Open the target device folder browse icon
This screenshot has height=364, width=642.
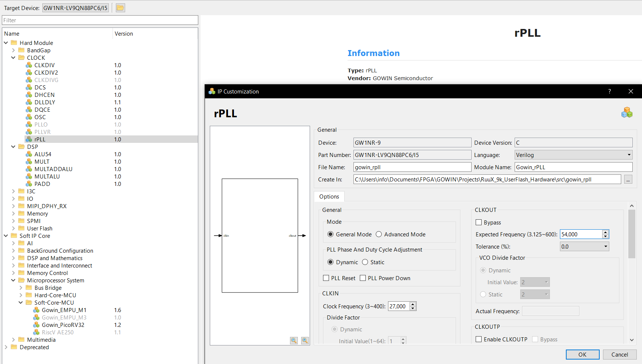coord(120,8)
